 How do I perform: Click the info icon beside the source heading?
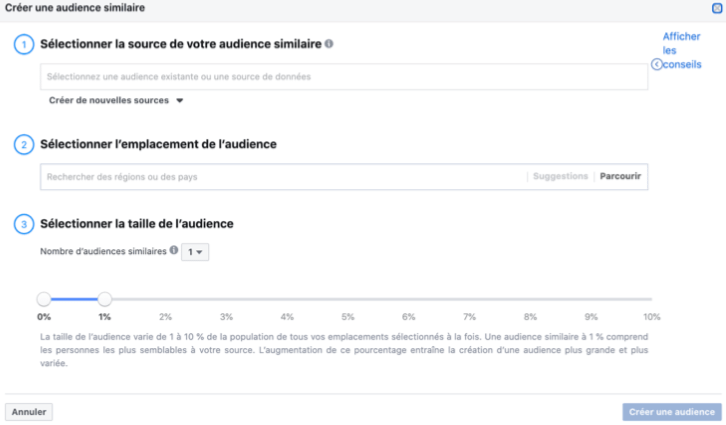click(329, 44)
